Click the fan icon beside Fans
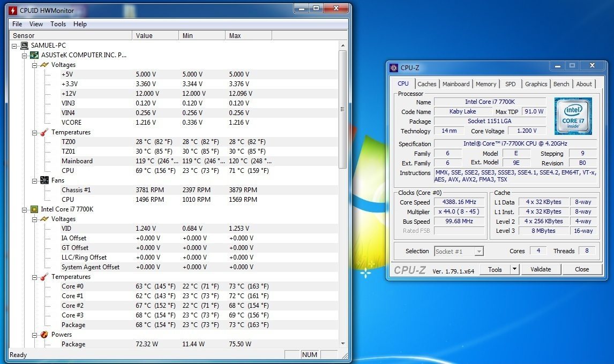Viewport: 614px width, 364px height. tap(44, 180)
